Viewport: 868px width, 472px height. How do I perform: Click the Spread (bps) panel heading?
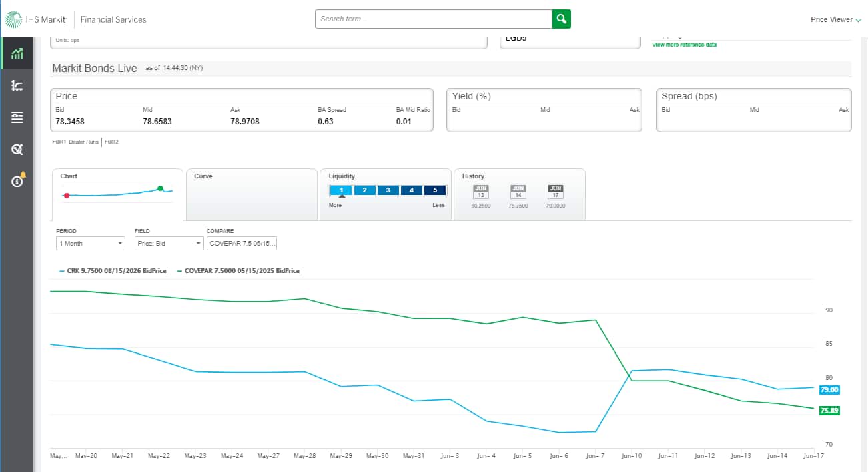689,96
